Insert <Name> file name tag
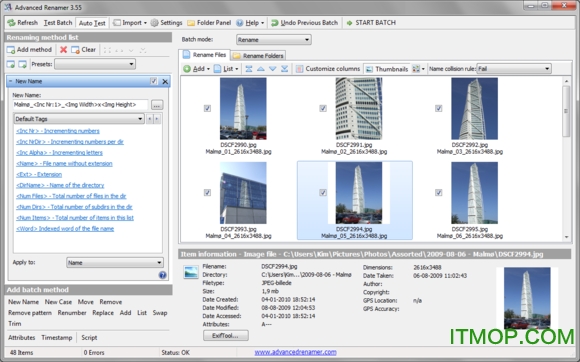 point(64,163)
